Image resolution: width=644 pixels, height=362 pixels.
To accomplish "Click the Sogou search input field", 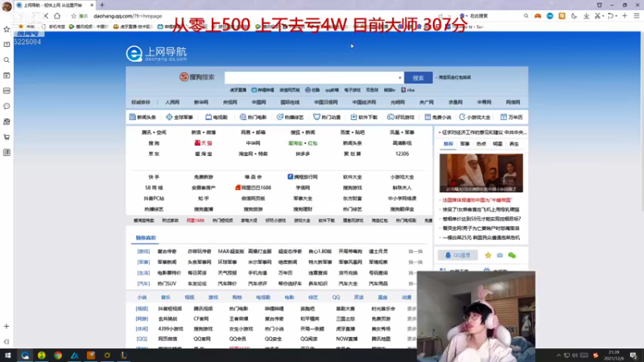I will 311,77.
